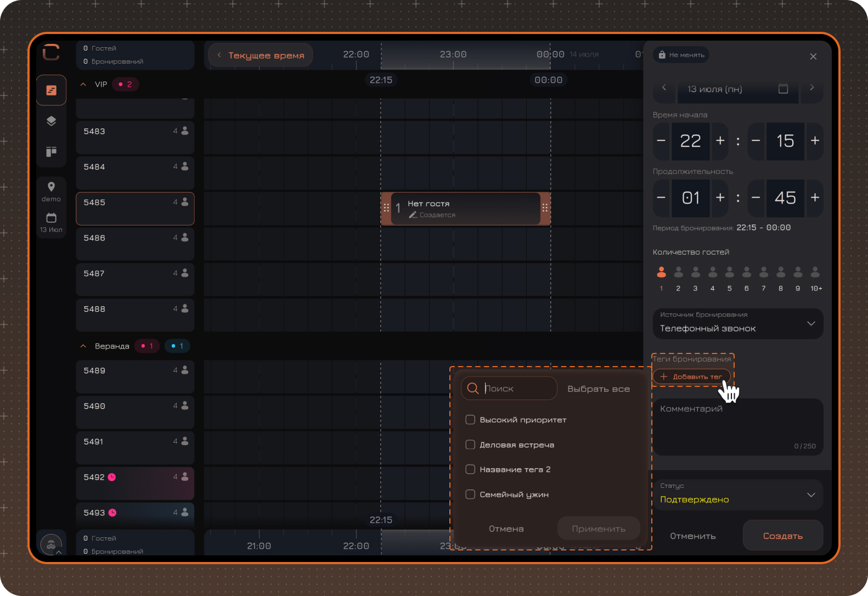
Task: Click Выбрать все in tag popup
Action: [x=599, y=389]
